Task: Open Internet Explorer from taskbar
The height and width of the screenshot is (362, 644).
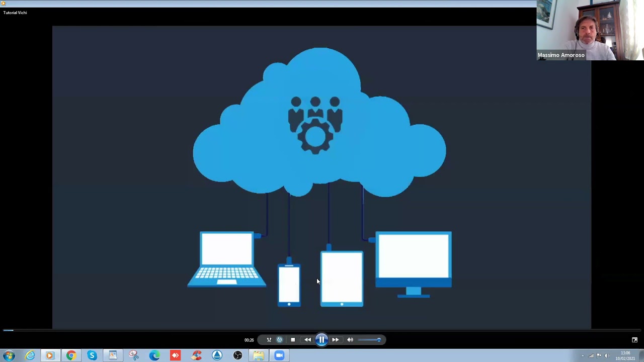Action: pyautogui.click(x=30, y=355)
